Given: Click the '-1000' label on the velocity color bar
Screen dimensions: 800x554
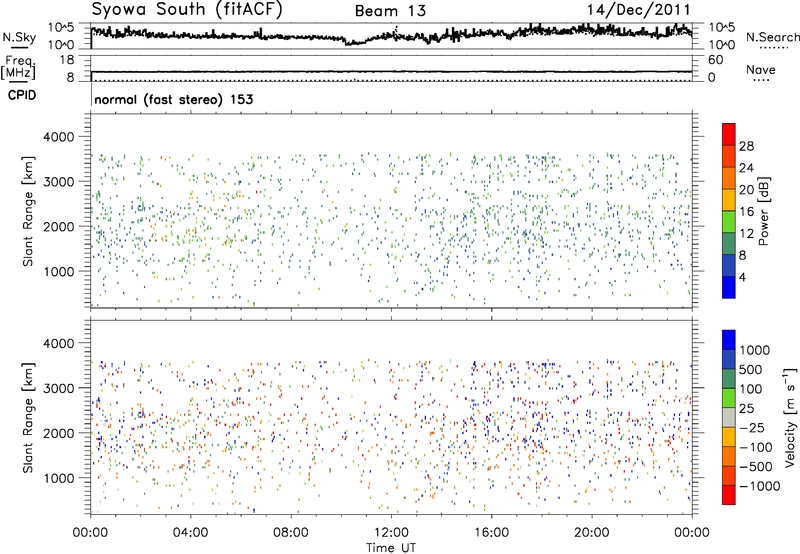Looking at the screenshot, I should (759, 486).
